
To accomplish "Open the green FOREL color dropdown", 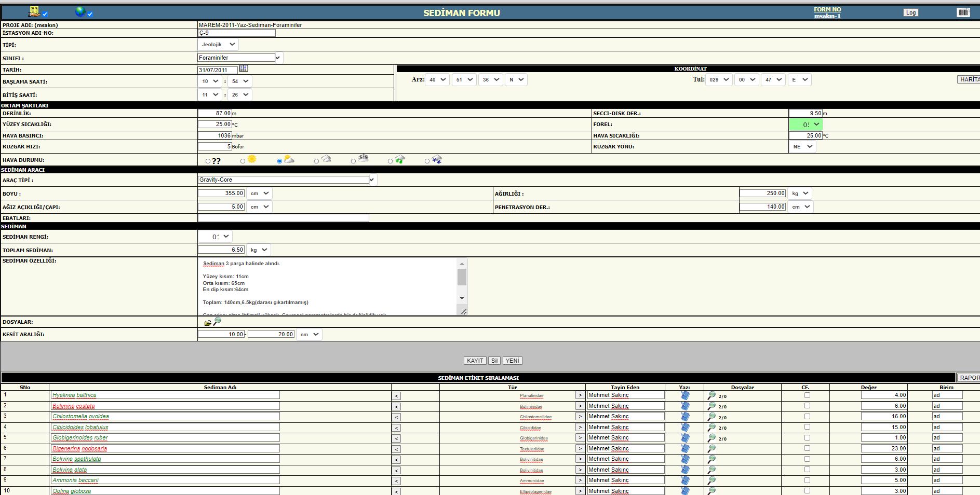I will pos(806,125).
